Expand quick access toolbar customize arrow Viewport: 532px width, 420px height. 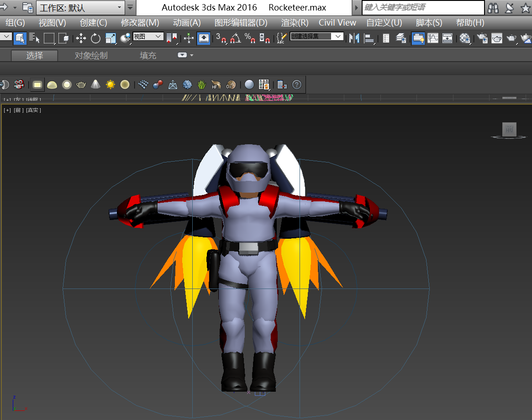click(x=130, y=7)
